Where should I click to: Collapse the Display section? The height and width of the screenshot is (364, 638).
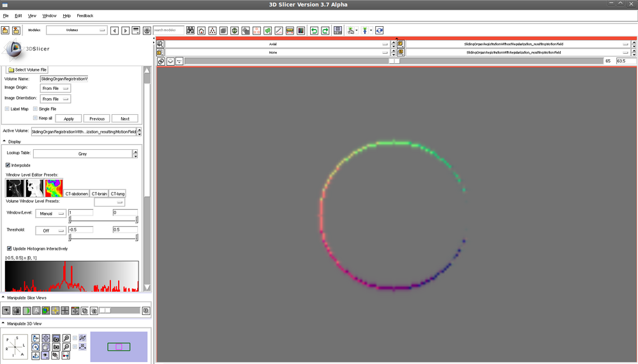coord(4,142)
